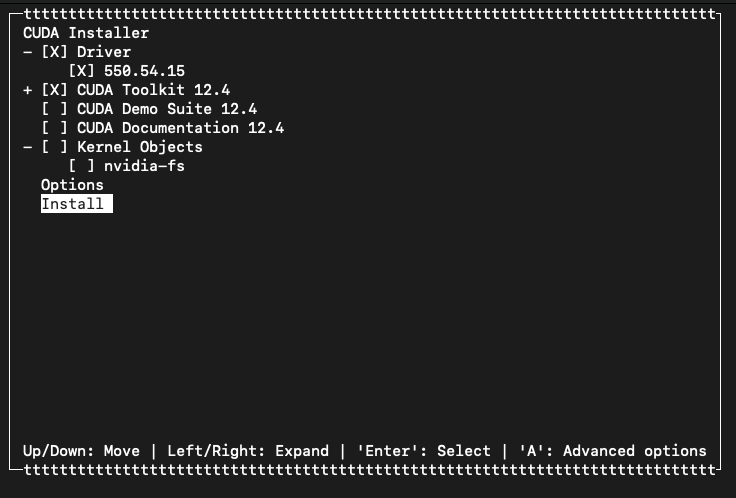Collapse the Kernel Objects minus sign
Viewport: 736px width, 498px height.
pyautogui.click(x=28, y=147)
